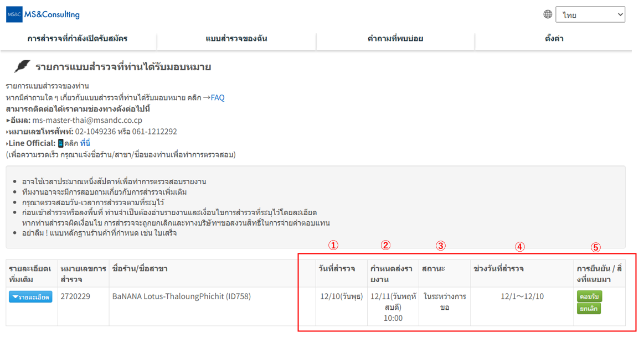
Task: Click the globe language icon
Action: pyautogui.click(x=548, y=14)
